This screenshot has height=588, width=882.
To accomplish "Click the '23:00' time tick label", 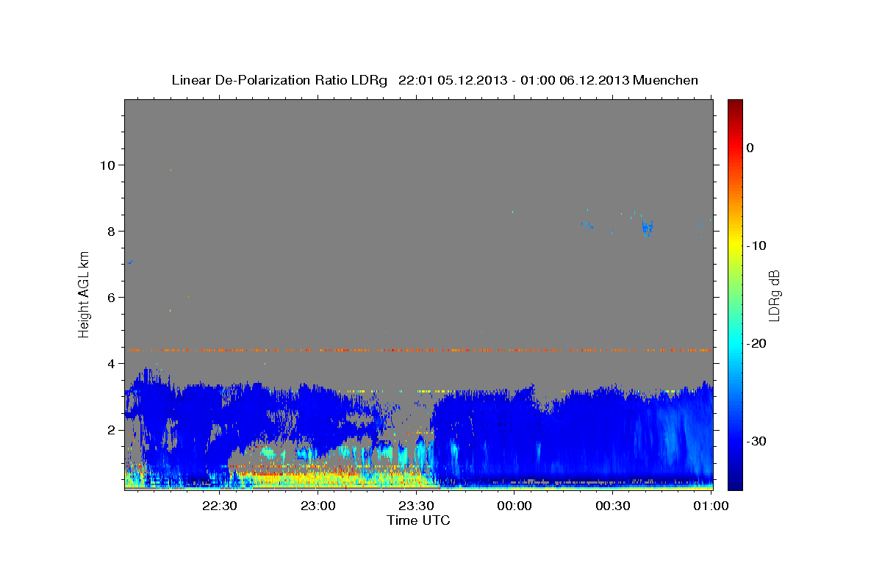I will point(318,506).
